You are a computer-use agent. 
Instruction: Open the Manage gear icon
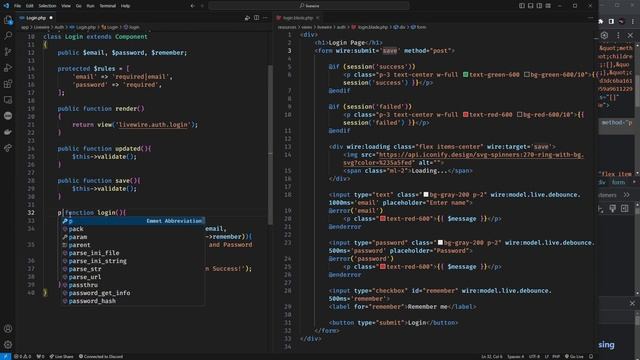tap(8, 344)
